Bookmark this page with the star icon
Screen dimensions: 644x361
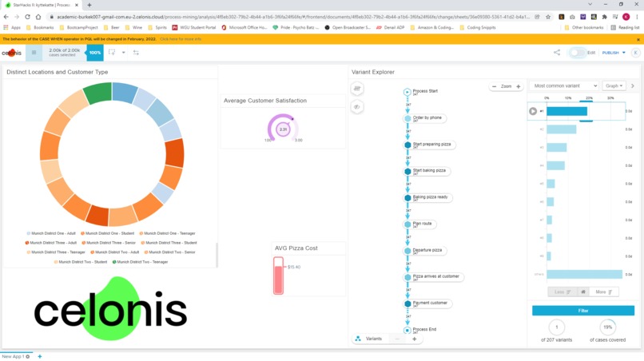[548, 17]
